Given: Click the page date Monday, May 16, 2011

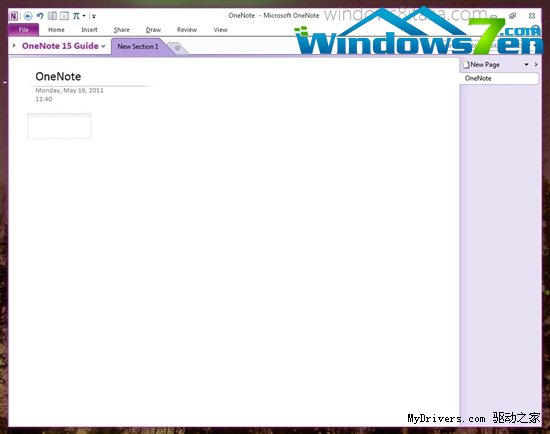Looking at the screenshot, I should click(69, 91).
